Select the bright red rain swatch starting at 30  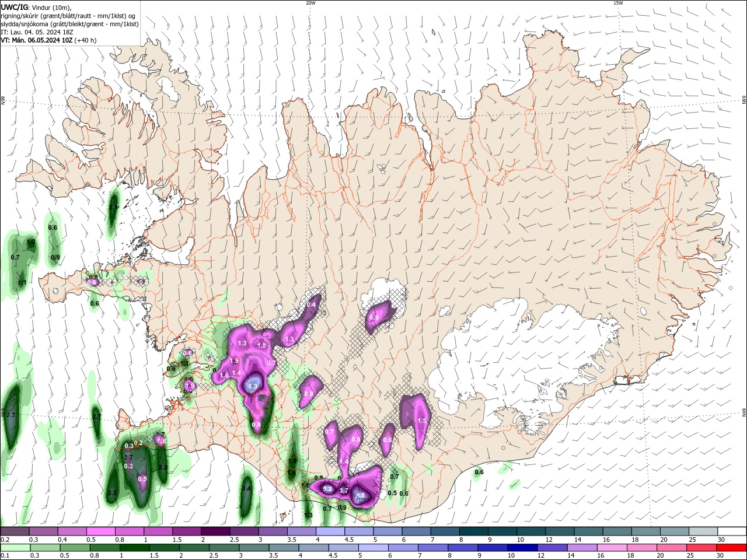[731, 548]
